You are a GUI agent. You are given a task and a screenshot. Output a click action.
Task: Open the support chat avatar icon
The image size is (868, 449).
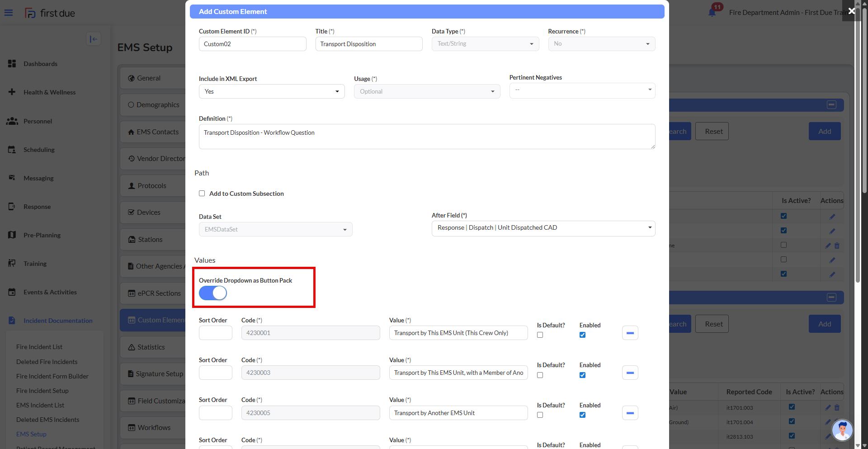(x=842, y=430)
